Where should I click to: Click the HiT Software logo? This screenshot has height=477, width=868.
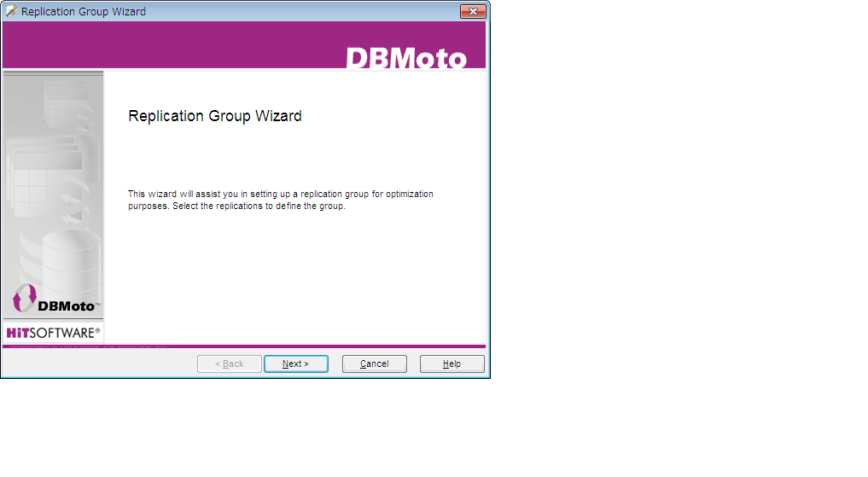coord(53,333)
